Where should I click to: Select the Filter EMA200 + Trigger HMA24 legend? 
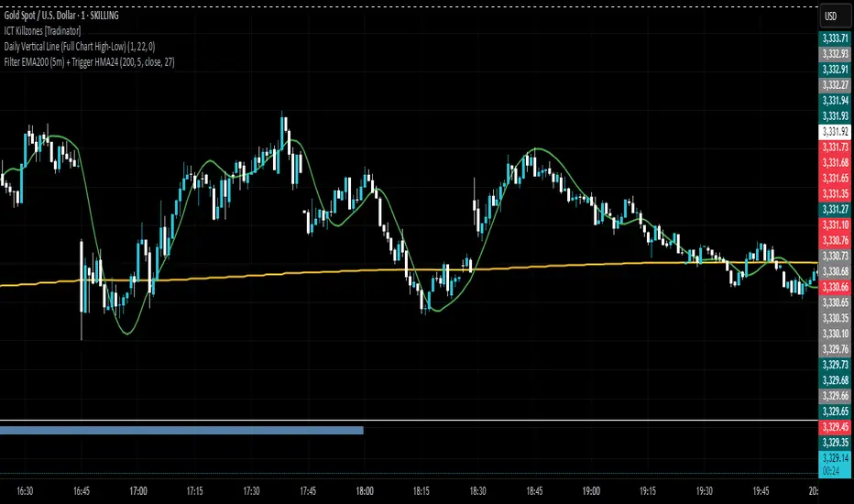coord(89,62)
